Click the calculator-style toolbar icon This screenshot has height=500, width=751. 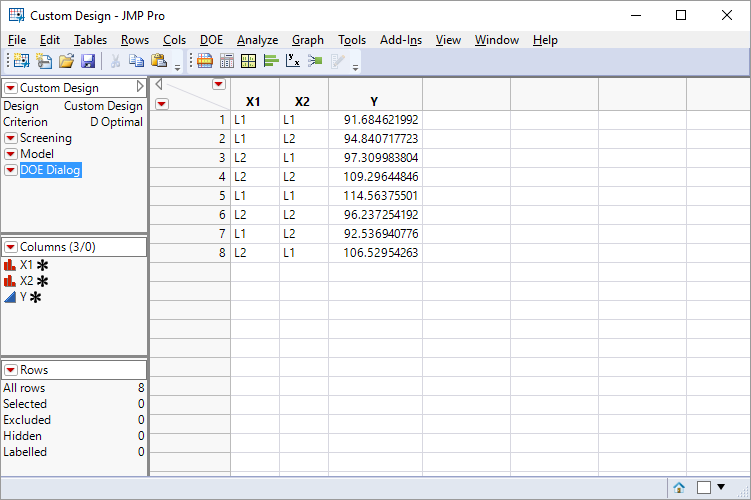227,61
